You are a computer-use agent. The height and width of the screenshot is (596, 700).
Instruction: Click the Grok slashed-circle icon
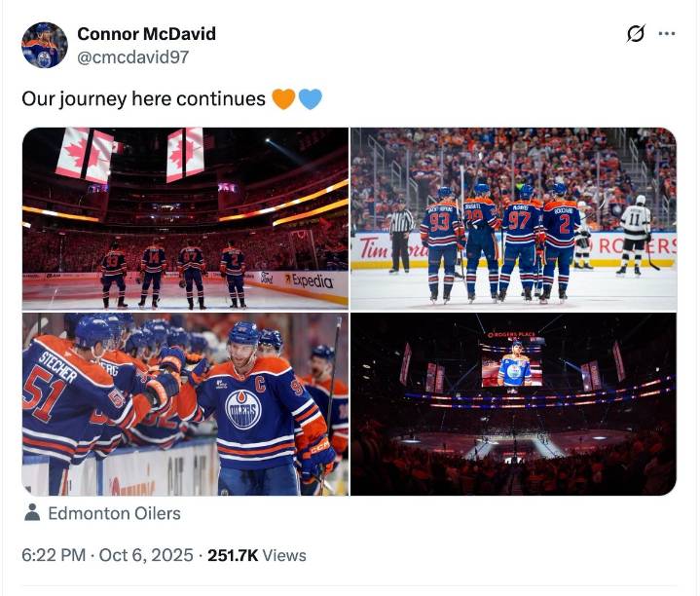[x=636, y=34]
